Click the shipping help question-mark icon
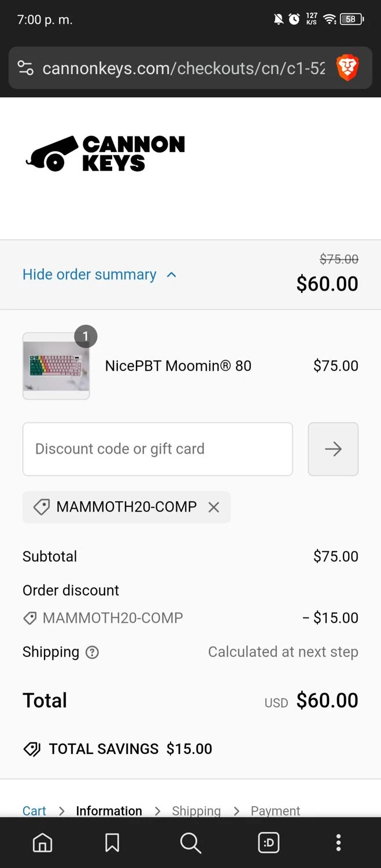The image size is (381, 868). (x=92, y=652)
